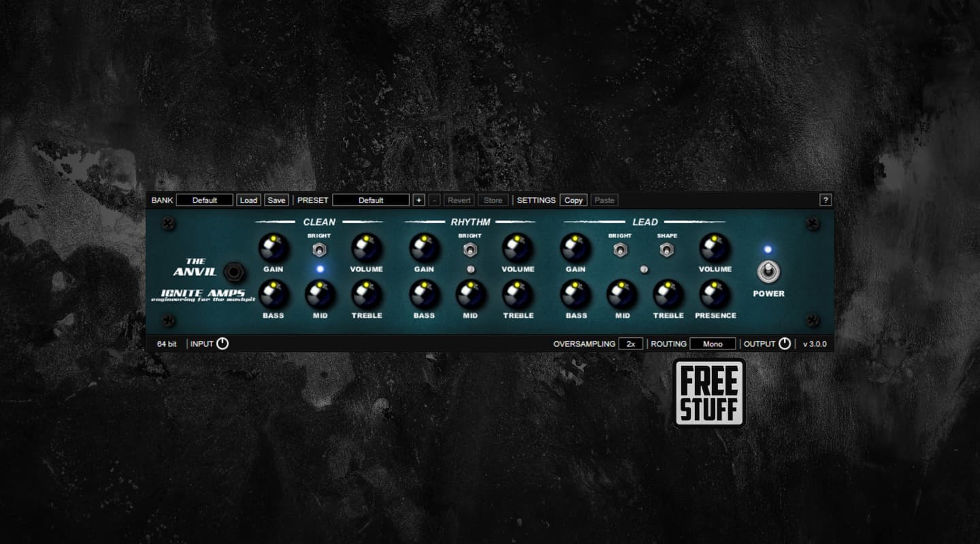This screenshot has height=544, width=980.
Task: Click the Clean channel Treble knob
Action: (366, 294)
